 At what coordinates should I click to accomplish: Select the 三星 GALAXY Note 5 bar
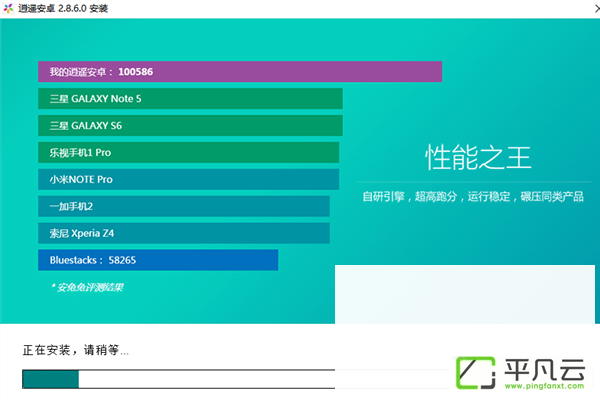click(190, 99)
